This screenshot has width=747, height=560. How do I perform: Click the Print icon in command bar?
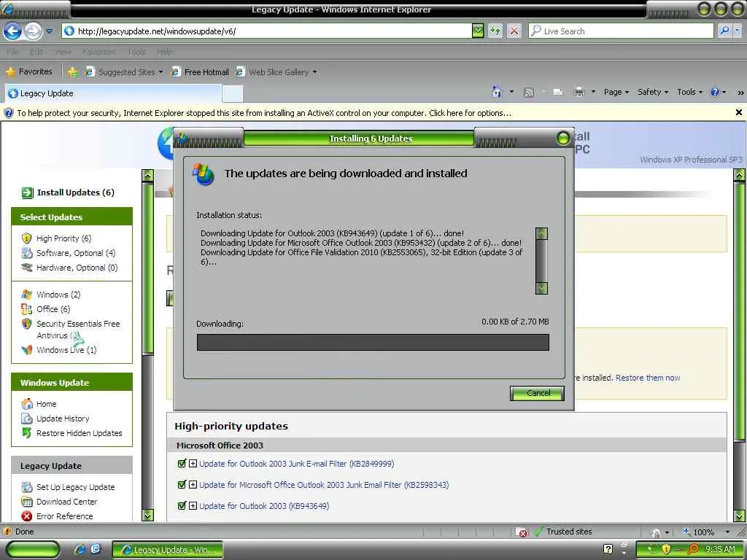(578, 92)
